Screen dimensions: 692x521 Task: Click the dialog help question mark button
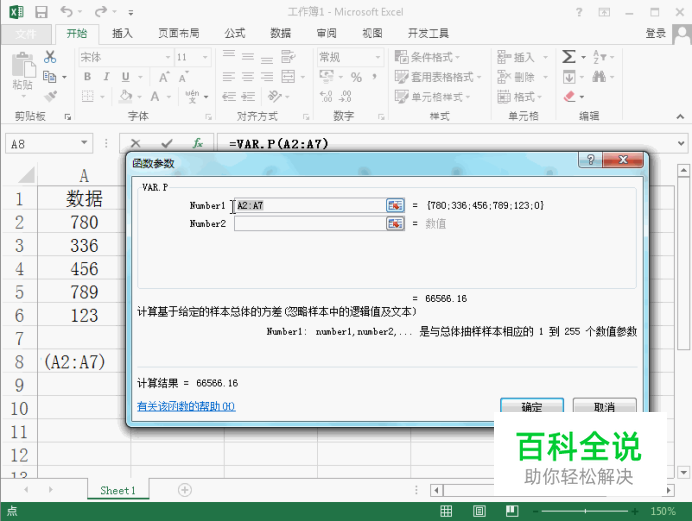pos(590,160)
